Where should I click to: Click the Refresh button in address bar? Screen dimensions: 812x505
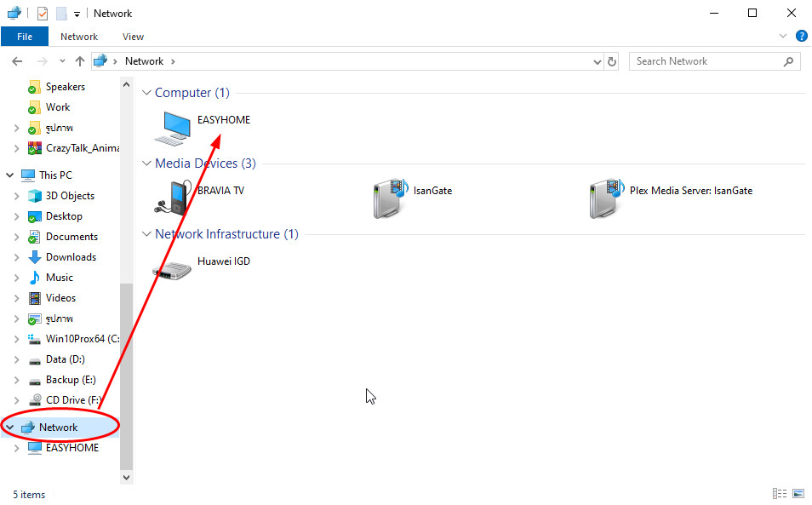pos(611,61)
